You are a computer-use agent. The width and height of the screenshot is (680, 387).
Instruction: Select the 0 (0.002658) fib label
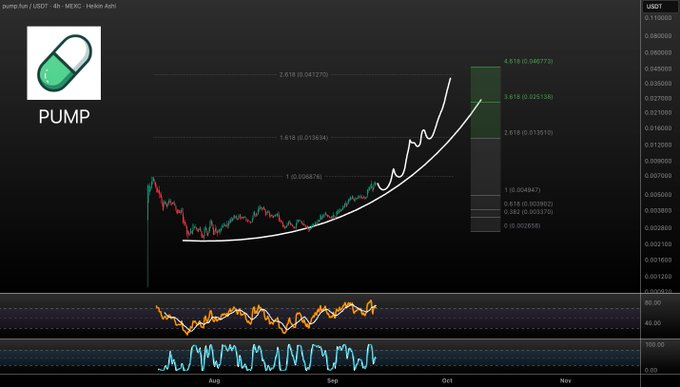pos(522,226)
